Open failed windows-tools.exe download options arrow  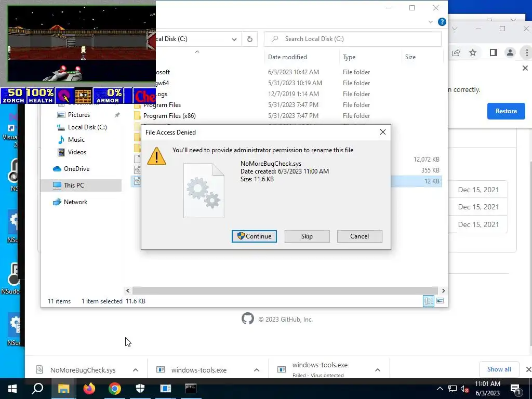(377, 370)
